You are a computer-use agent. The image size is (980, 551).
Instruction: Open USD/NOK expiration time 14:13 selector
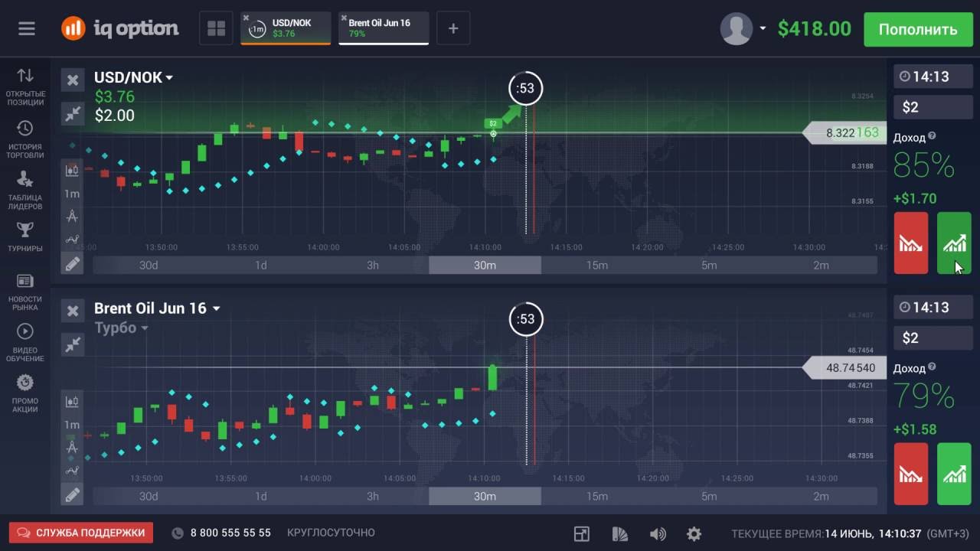[x=933, y=77]
